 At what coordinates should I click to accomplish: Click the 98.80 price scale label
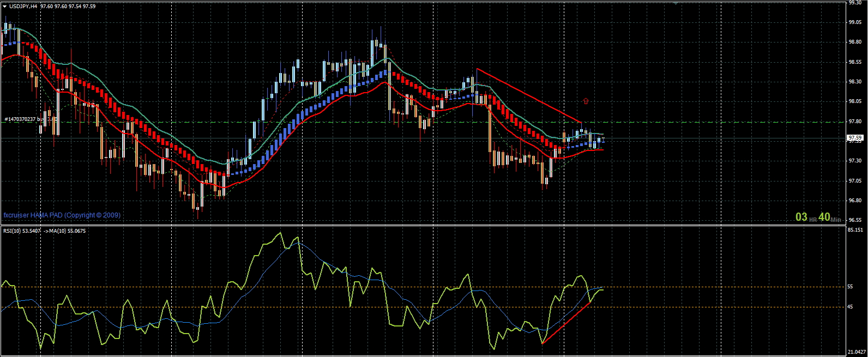[x=854, y=42]
